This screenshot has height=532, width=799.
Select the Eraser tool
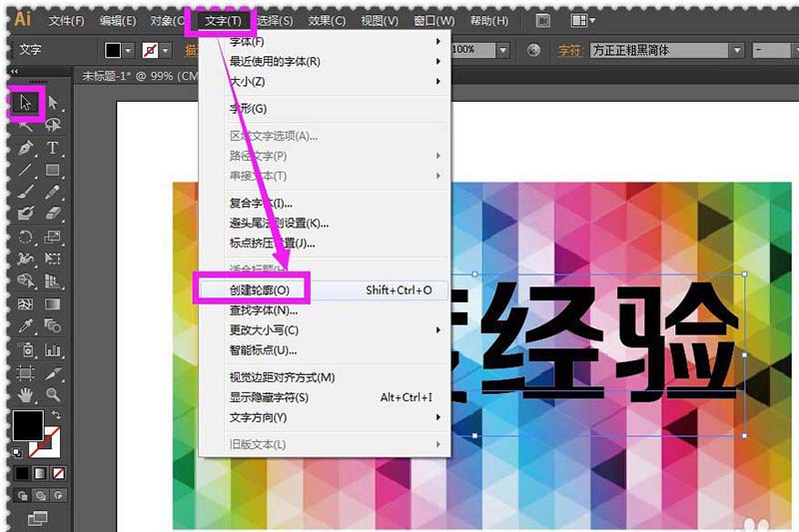tap(53, 214)
